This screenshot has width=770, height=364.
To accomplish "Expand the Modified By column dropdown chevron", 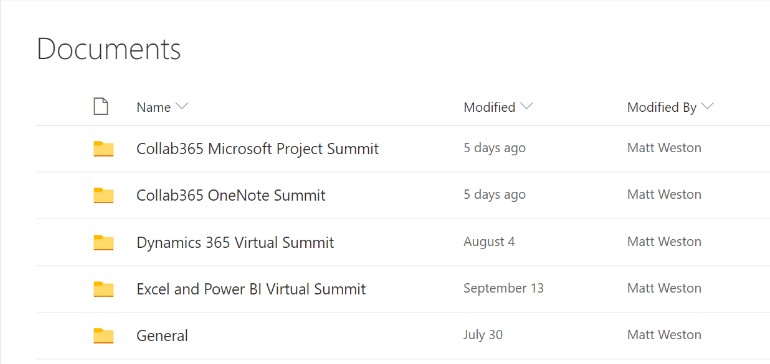I will point(708,107).
